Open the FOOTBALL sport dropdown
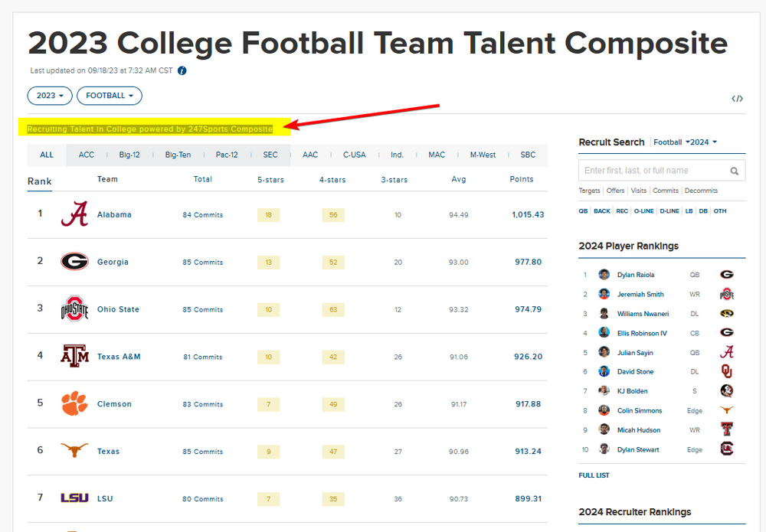This screenshot has height=532, width=766. tap(109, 96)
